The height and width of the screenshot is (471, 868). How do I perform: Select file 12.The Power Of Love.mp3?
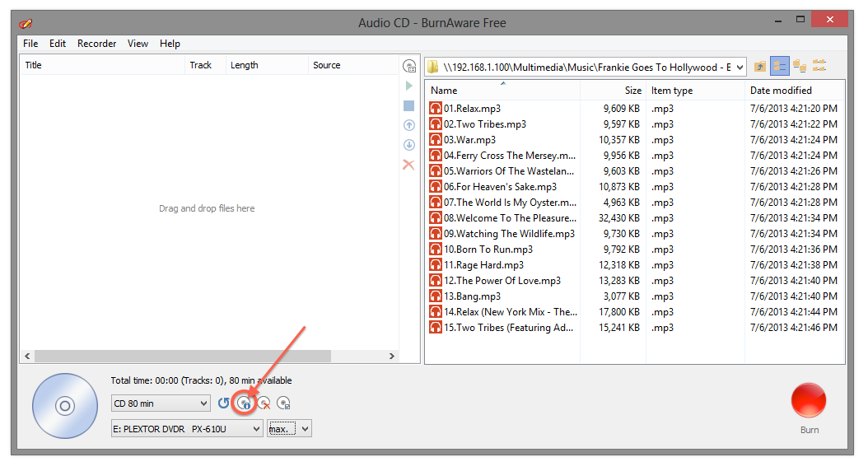tap(502, 281)
